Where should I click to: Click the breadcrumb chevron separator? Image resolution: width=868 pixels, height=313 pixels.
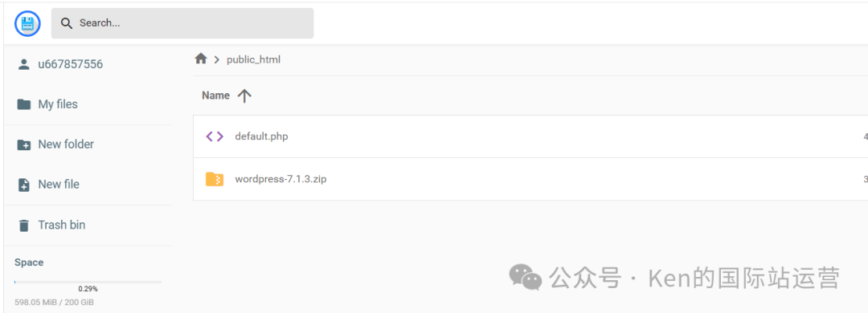(x=217, y=59)
